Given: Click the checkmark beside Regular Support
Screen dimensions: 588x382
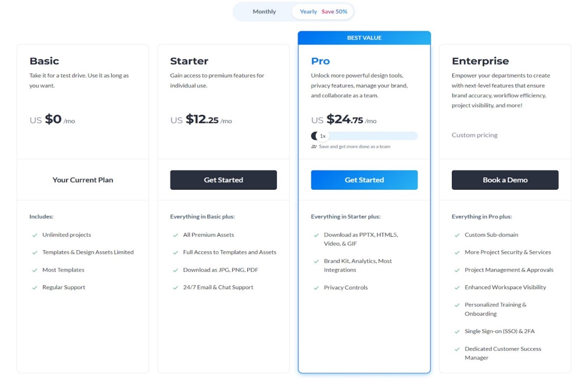Looking at the screenshot, I should point(35,287).
